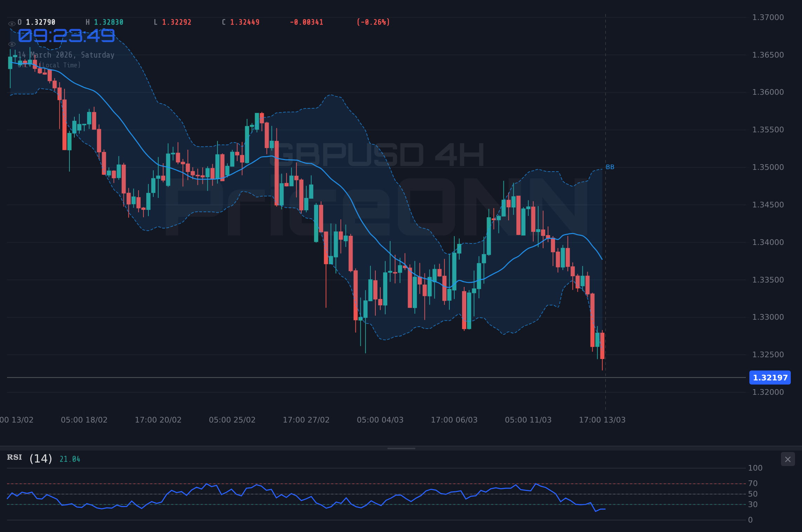Click time axis label 05:00 11/03
Viewport: 802px width, 532px height.
tap(528, 420)
